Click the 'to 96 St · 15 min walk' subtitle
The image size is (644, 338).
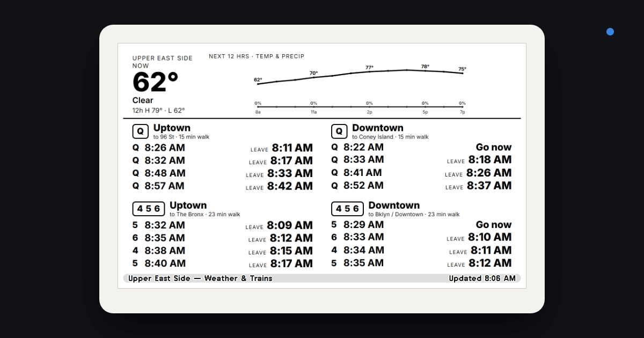(181, 137)
